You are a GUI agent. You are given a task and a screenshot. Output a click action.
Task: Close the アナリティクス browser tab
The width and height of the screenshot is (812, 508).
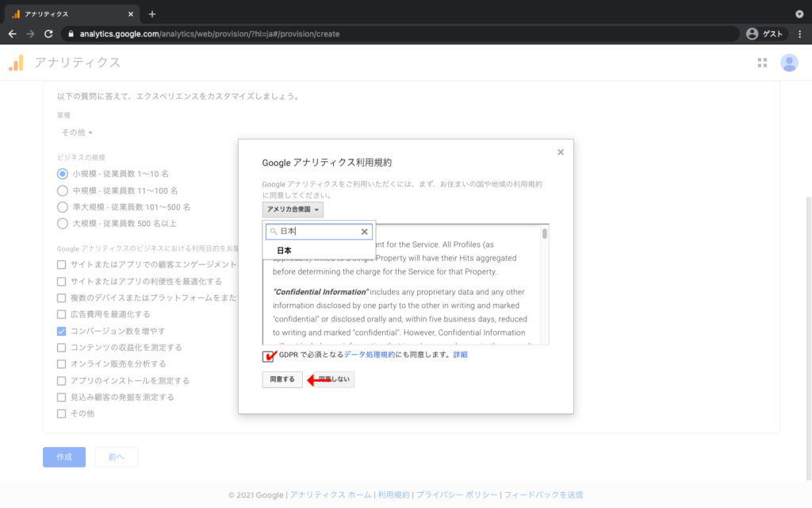tap(131, 14)
